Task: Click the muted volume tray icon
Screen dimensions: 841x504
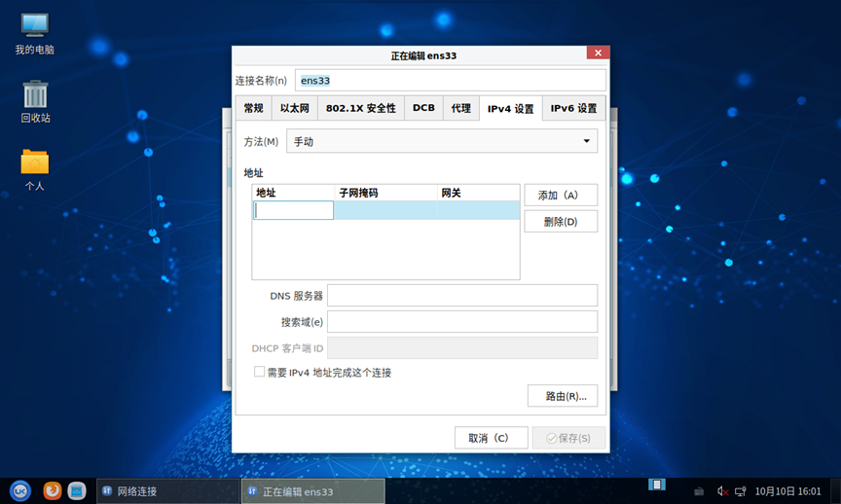Action: tap(723, 491)
